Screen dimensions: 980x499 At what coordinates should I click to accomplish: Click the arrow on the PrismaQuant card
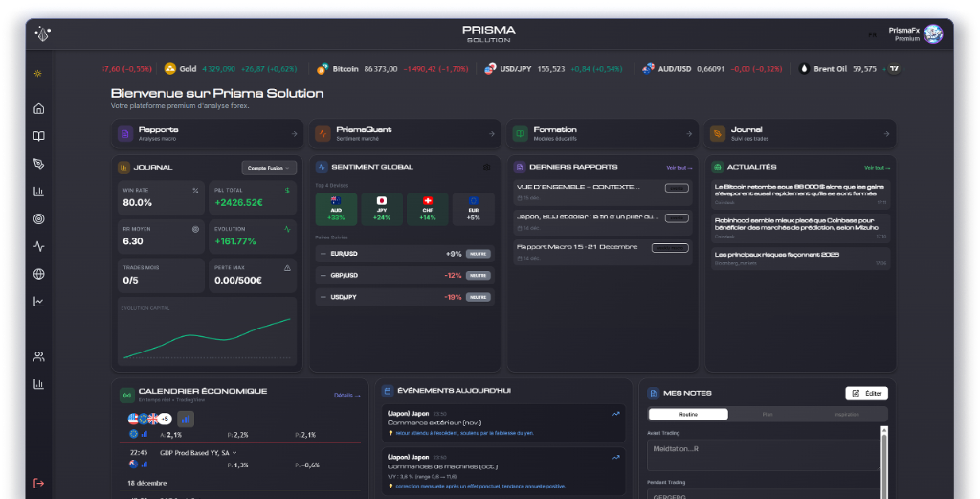(491, 134)
